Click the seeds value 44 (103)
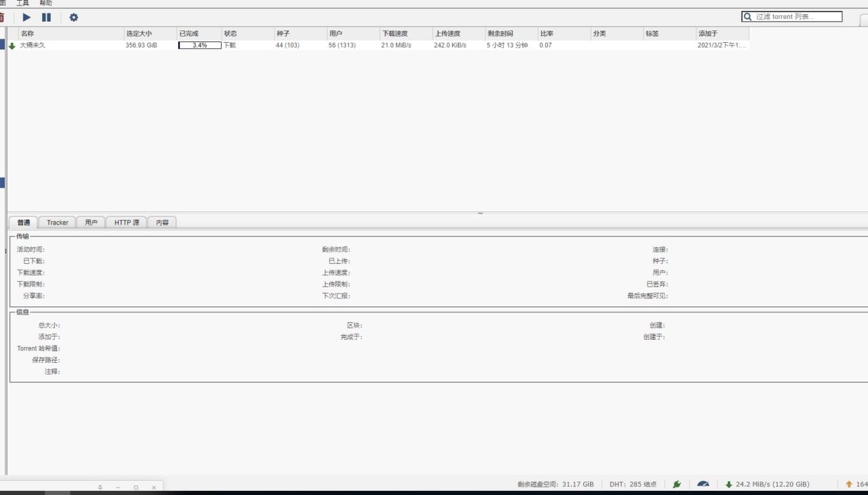 pos(288,45)
